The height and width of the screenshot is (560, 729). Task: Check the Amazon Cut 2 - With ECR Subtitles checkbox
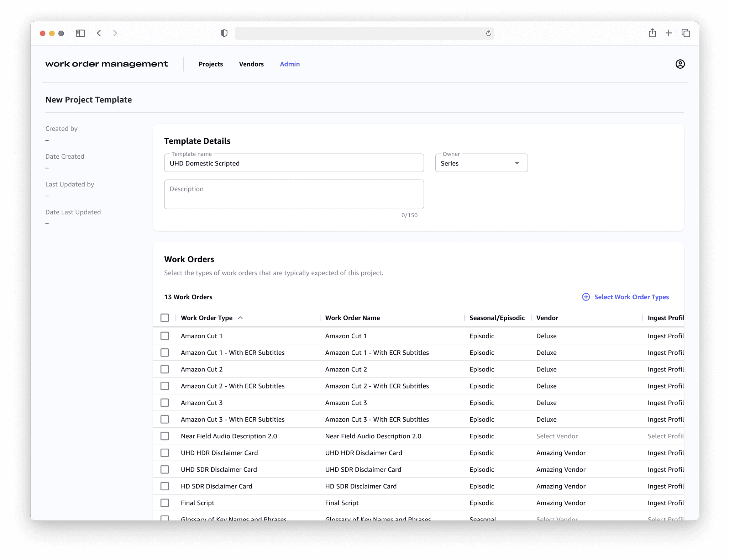[x=164, y=386]
